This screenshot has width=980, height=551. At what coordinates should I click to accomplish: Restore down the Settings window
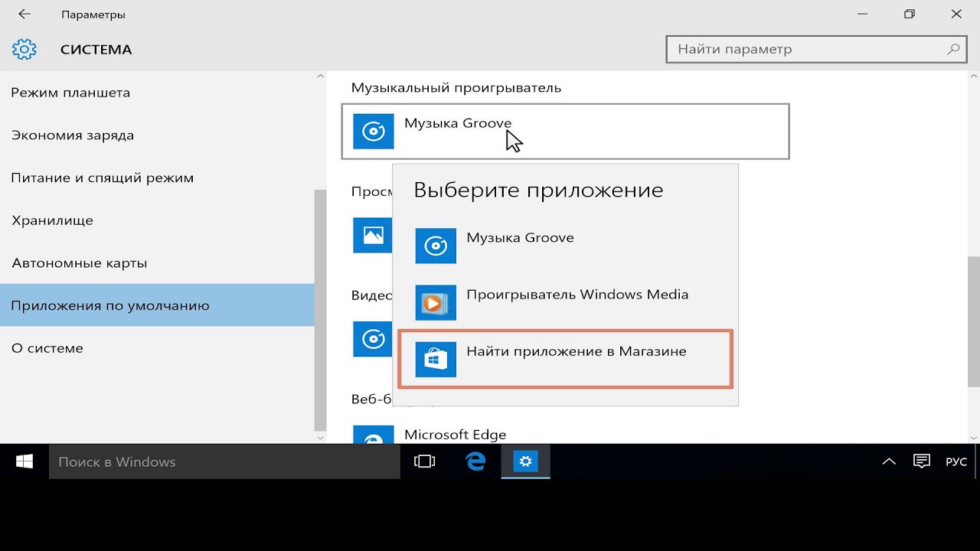pyautogui.click(x=910, y=14)
